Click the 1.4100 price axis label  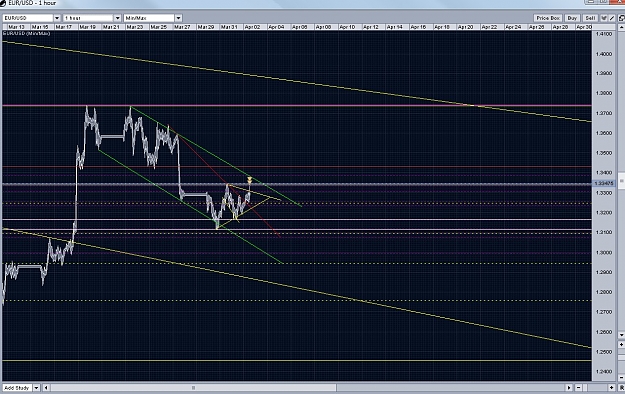coord(603,34)
